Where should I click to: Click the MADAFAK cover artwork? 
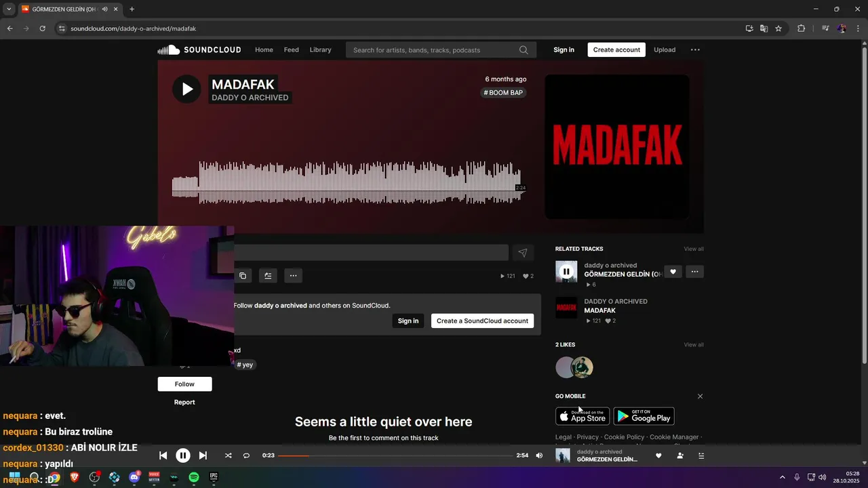pyautogui.click(x=617, y=146)
